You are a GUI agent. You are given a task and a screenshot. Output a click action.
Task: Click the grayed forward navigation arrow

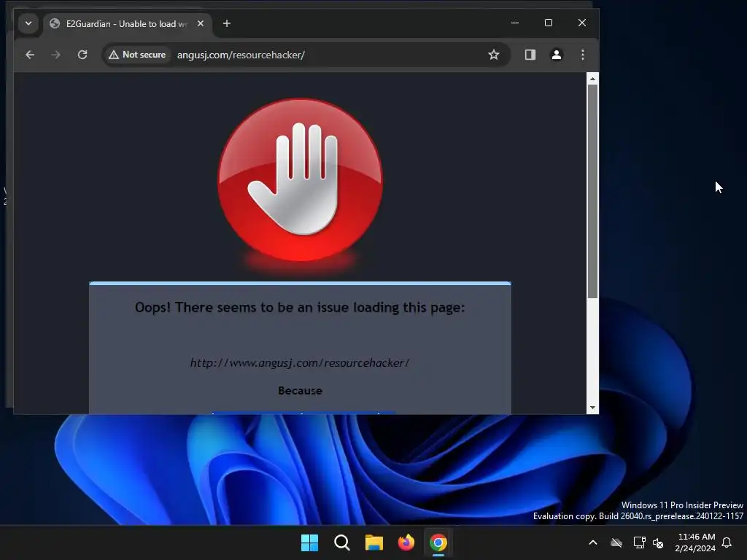point(55,55)
